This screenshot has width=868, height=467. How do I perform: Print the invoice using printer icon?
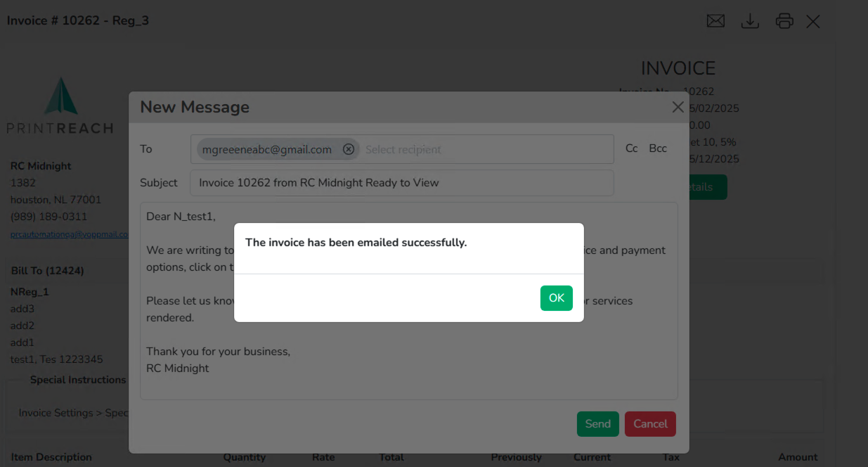[784, 21]
